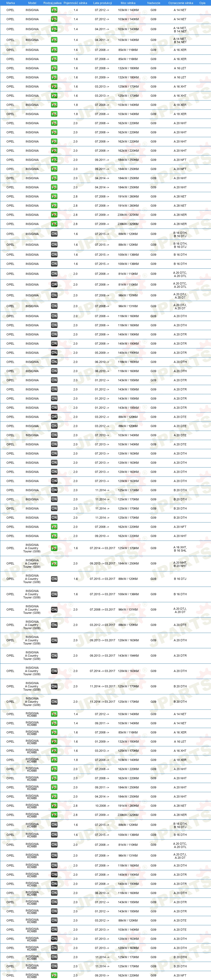The image size is (211, 980).
Task: Click petrol icon in Insignia Kombi A 16 XHT row
Action: [x=54, y=751]
